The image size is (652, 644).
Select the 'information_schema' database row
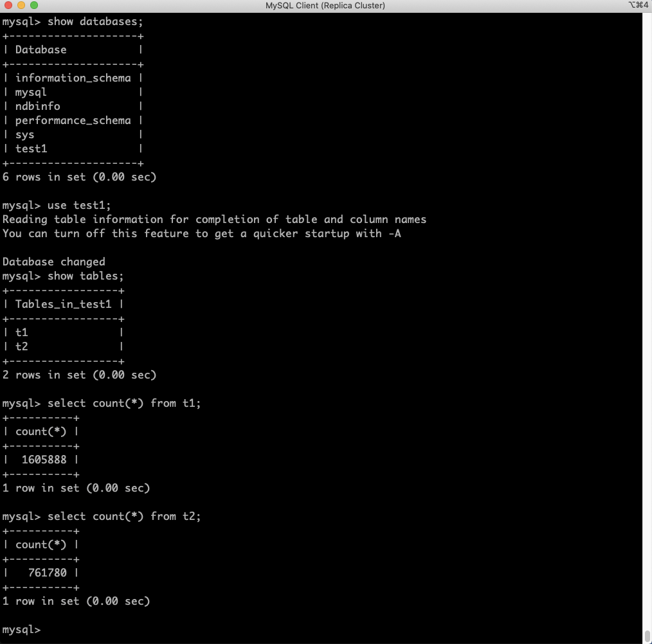pos(73,78)
